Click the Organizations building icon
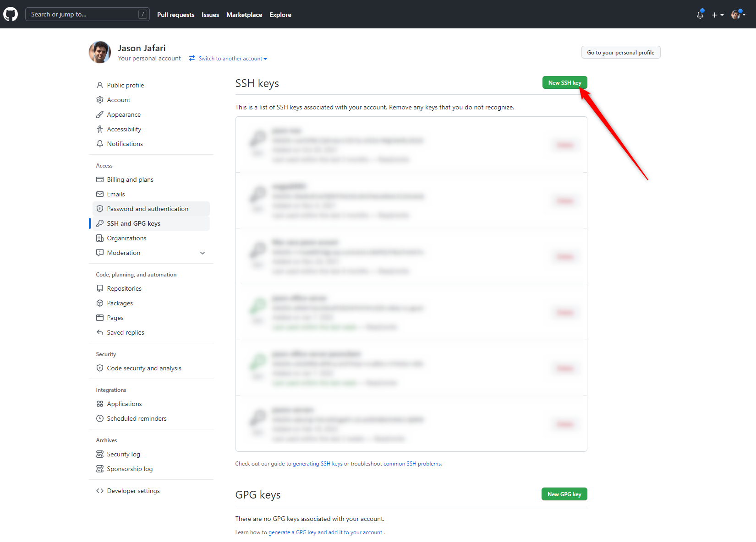756x542 pixels. click(100, 238)
